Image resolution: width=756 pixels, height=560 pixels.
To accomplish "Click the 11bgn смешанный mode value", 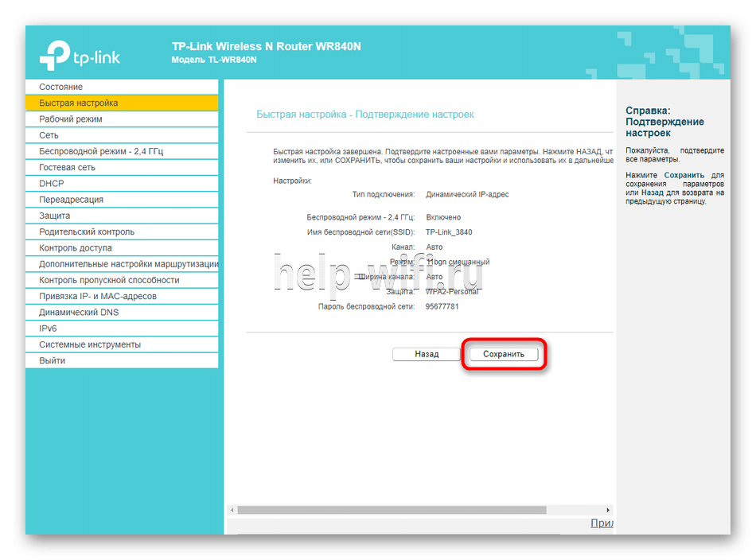I will [458, 262].
